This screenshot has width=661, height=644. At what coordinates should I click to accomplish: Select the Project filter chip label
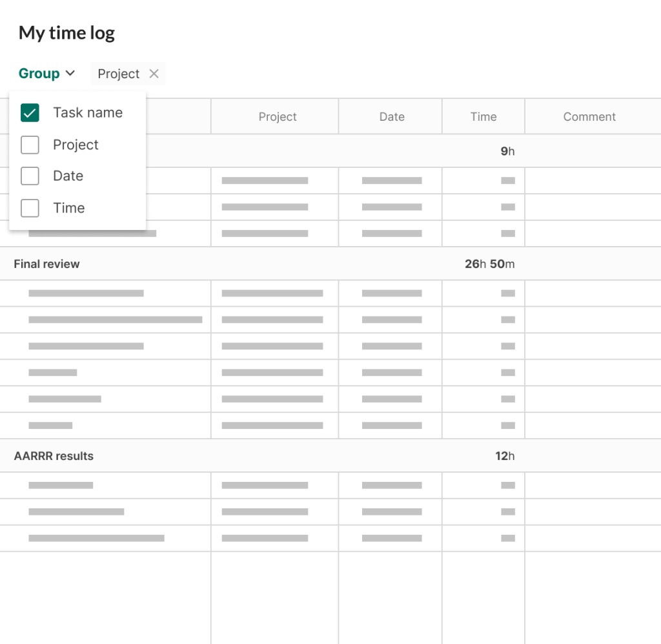[119, 74]
